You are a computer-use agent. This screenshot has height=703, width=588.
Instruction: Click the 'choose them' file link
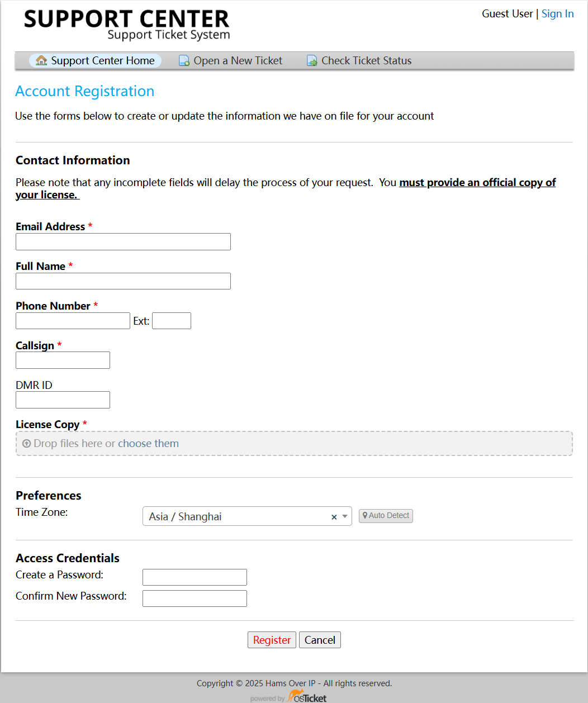coord(148,443)
